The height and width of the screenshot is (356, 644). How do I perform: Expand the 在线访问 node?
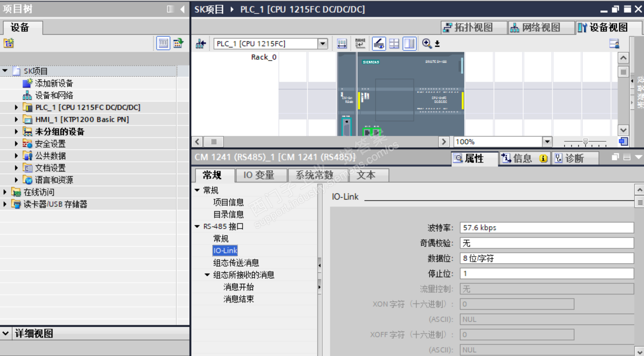[x=5, y=192]
